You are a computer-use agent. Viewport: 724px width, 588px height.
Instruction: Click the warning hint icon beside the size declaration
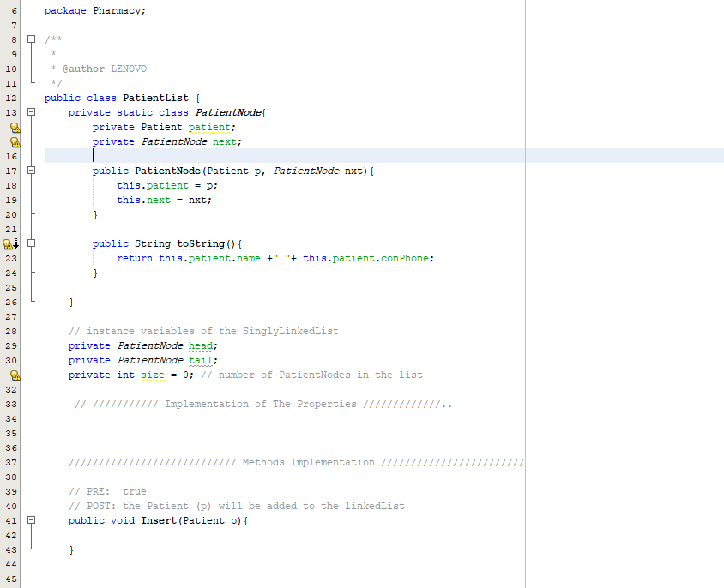pos(14,375)
